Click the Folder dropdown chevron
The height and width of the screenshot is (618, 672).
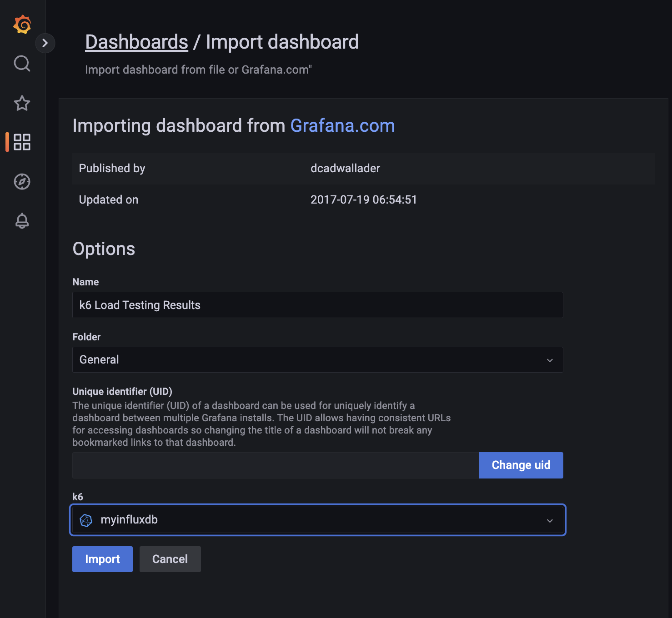click(x=550, y=360)
